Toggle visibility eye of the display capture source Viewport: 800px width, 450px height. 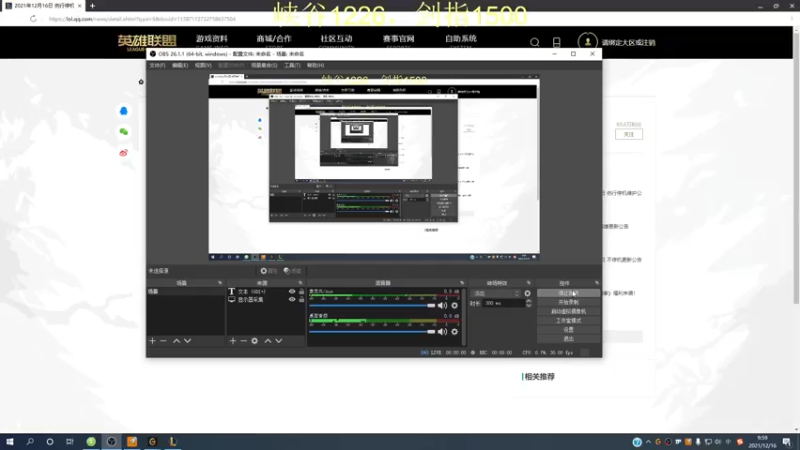point(292,299)
